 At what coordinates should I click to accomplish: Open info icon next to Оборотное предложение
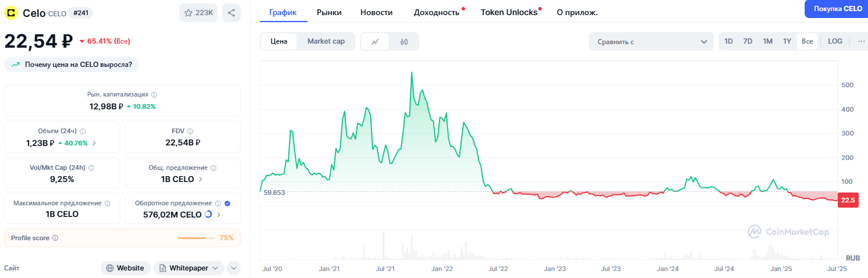click(218, 204)
